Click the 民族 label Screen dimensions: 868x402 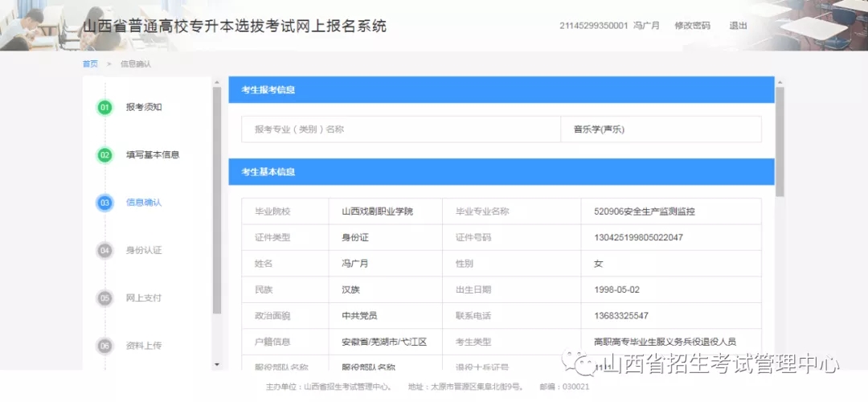(264, 289)
